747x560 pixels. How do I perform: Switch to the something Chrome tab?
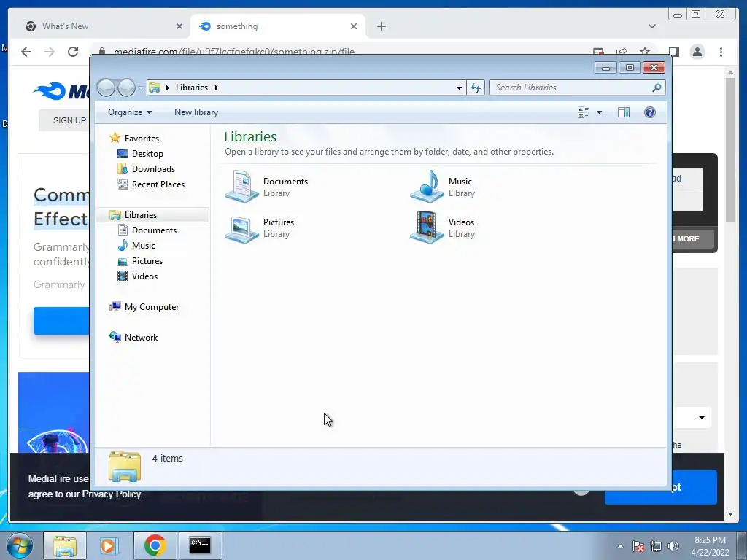click(276, 26)
